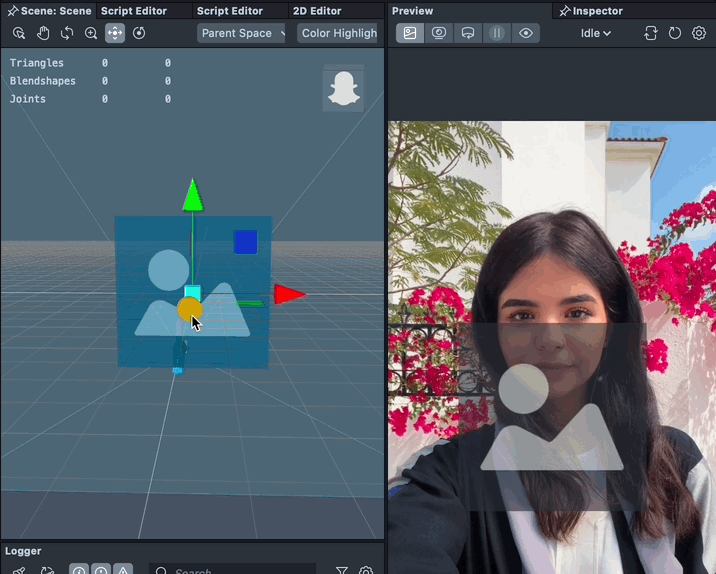Toggle warning messages in Logger

pyautogui.click(x=101, y=569)
